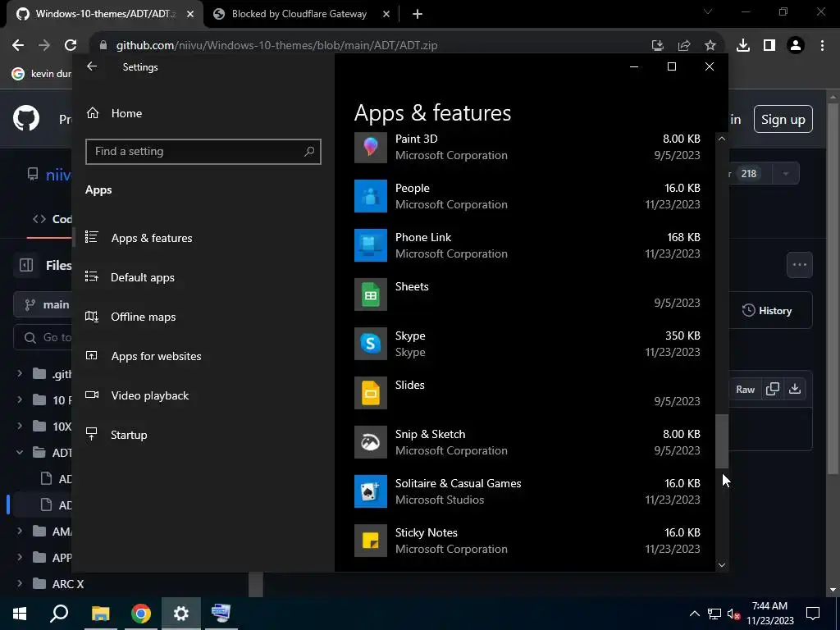This screenshot has height=630, width=840.
Task: Open Windows Start menu
Action: coord(20,614)
